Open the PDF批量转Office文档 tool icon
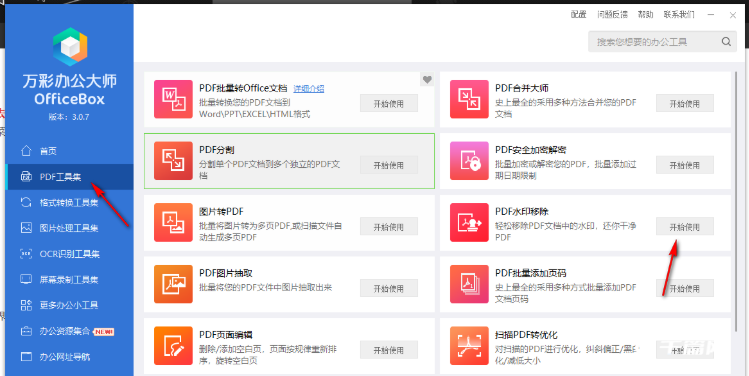749x376 pixels. [x=173, y=99]
